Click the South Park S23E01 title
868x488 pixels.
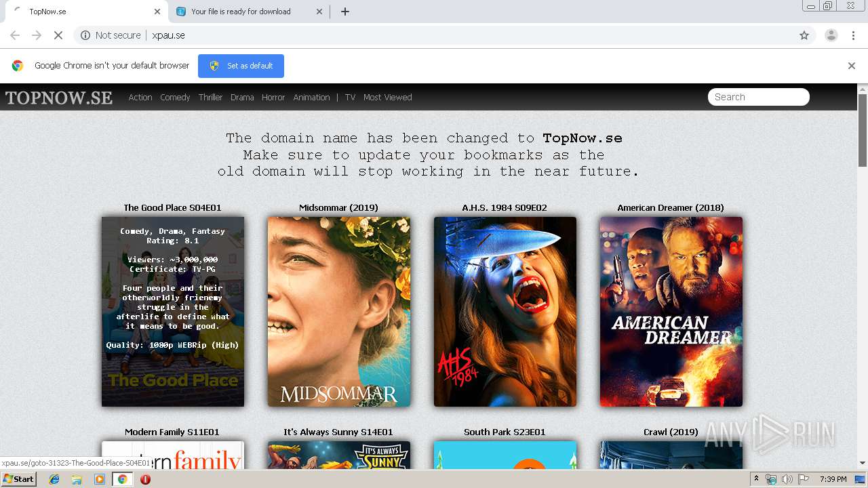[505, 432]
